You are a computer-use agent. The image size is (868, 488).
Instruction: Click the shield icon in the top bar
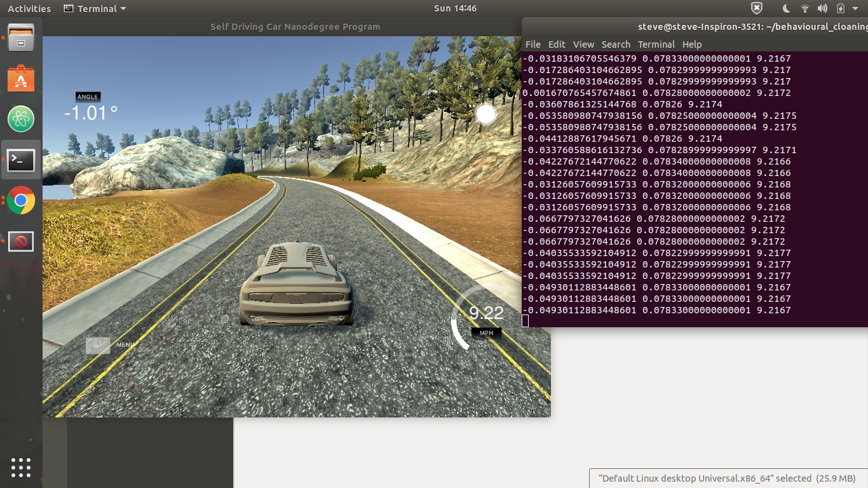(x=756, y=8)
